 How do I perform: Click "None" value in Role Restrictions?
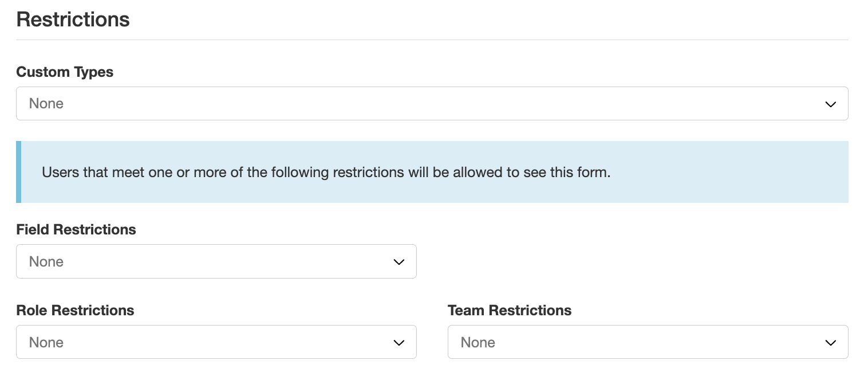46,343
